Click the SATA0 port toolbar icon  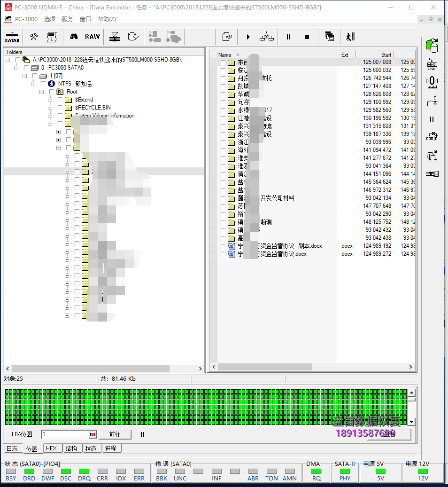click(12, 37)
